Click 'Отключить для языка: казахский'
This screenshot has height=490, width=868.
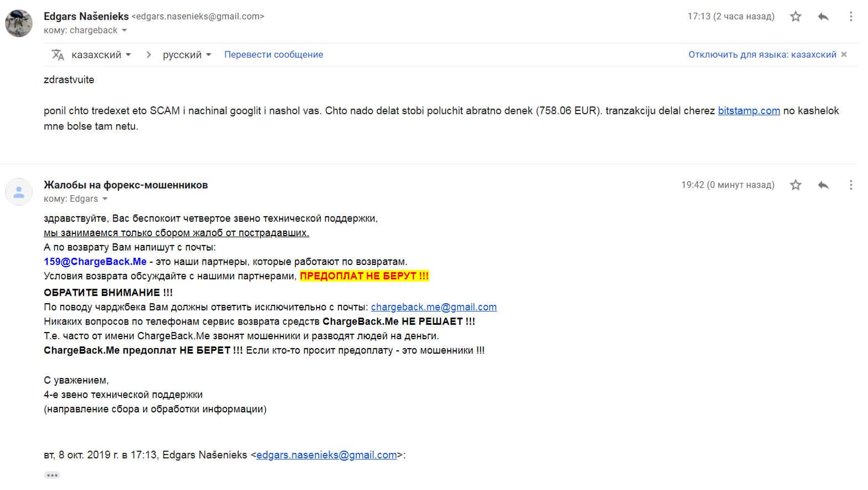(x=762, y=55)
